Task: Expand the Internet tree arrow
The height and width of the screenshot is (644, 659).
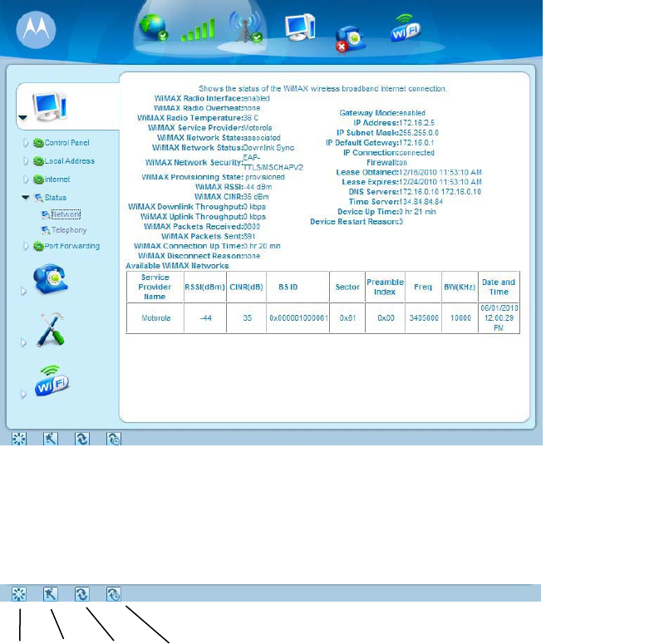Action: coord(26,179)
